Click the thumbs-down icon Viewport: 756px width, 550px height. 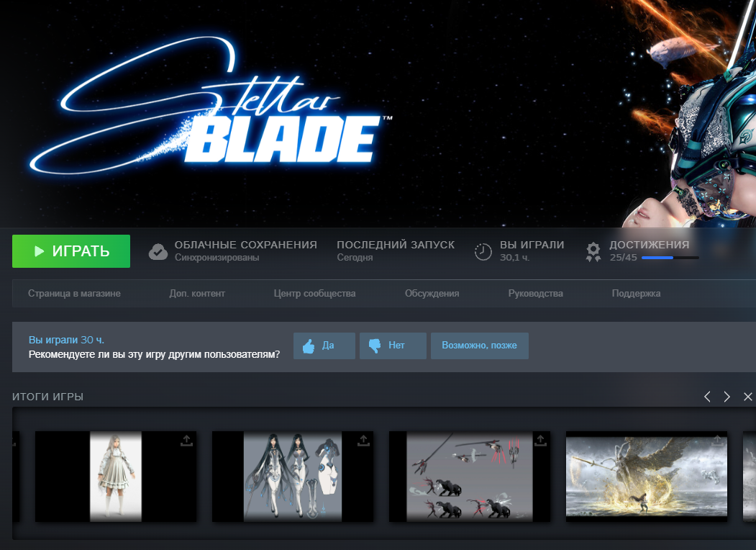375,346
